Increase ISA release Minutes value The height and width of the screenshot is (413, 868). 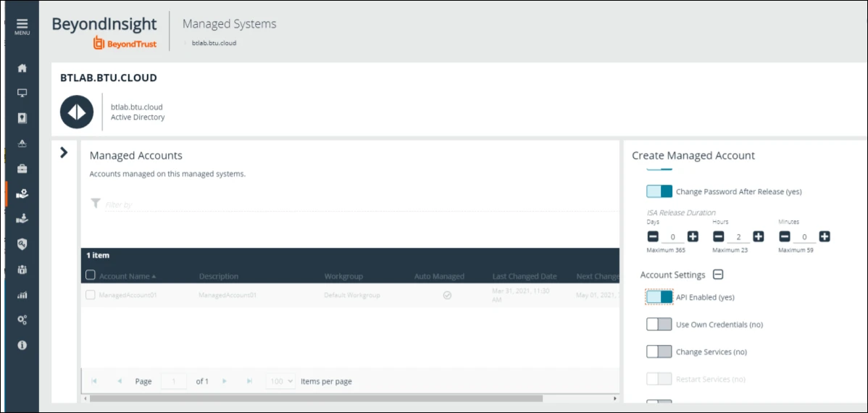click(x=825, y=237)
